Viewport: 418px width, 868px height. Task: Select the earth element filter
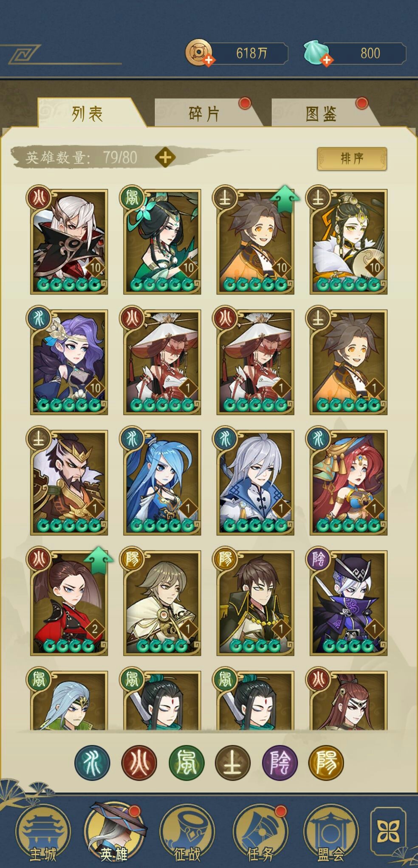(233, 763)
